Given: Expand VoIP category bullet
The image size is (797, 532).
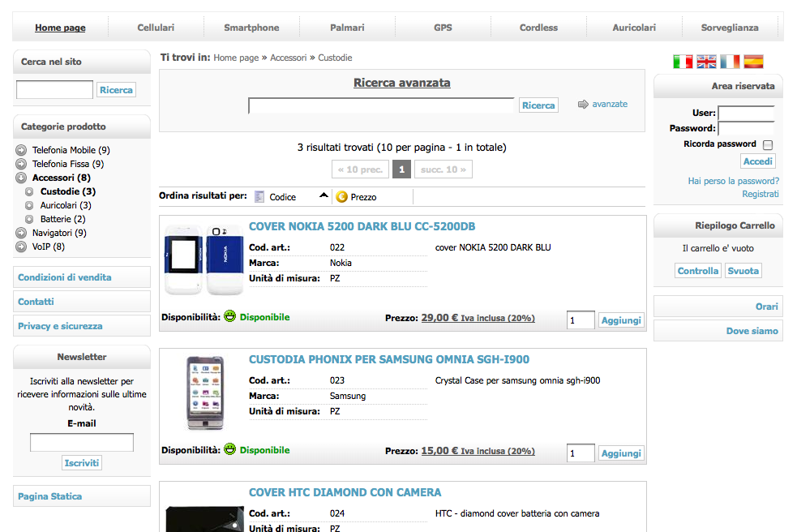Looking at the screenshot, I should pos(21,247).
